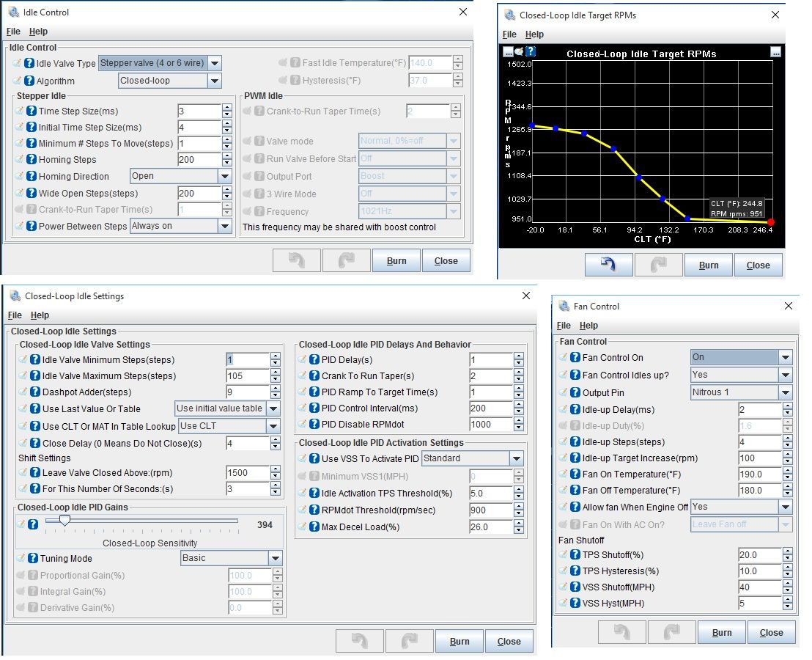Image resolution: width=812 pixels, height=660 pixels.
Task: Open help for Idle Valve Minimum Steps
Action: (35, 359)
